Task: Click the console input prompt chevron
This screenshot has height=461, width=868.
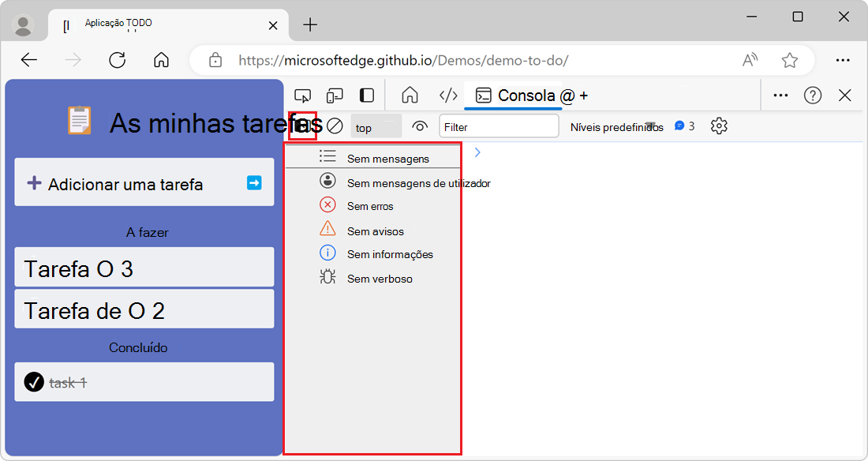Action: click(477, 152)
